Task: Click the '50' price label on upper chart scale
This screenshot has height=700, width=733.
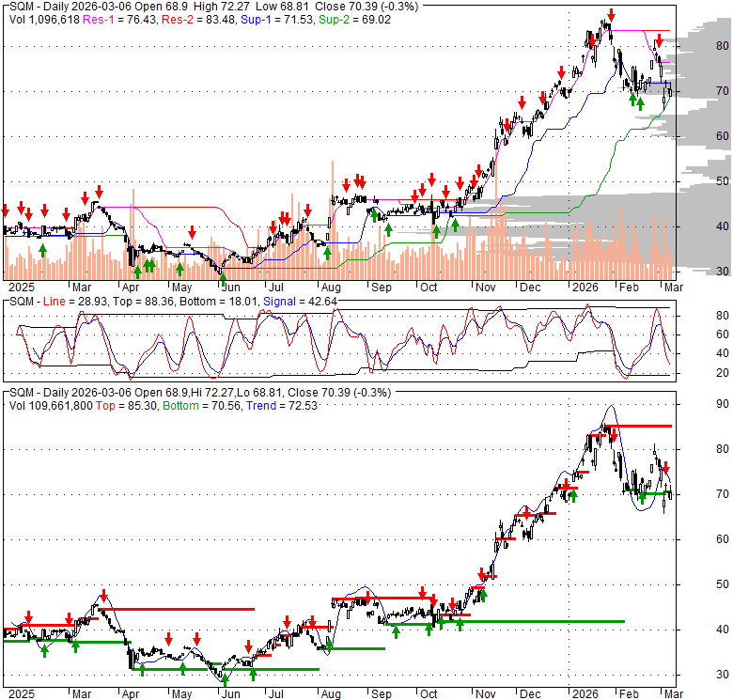Action: click(x=723, y=180)
